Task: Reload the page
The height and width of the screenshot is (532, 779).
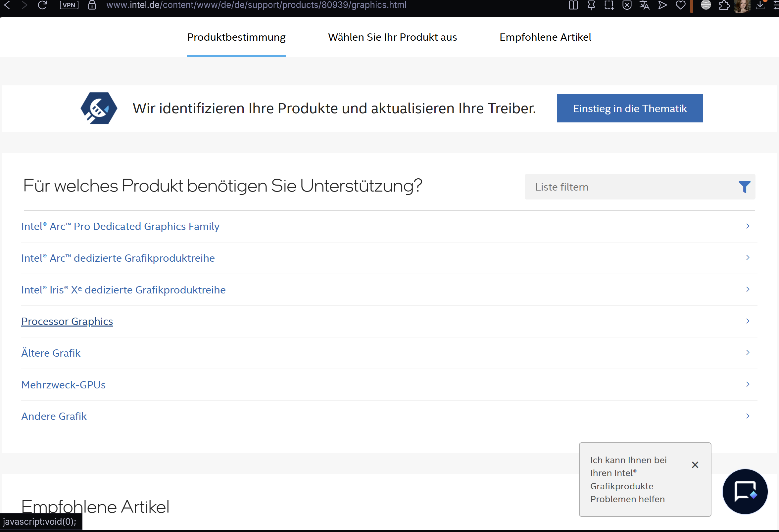Action: click(42, 5)
